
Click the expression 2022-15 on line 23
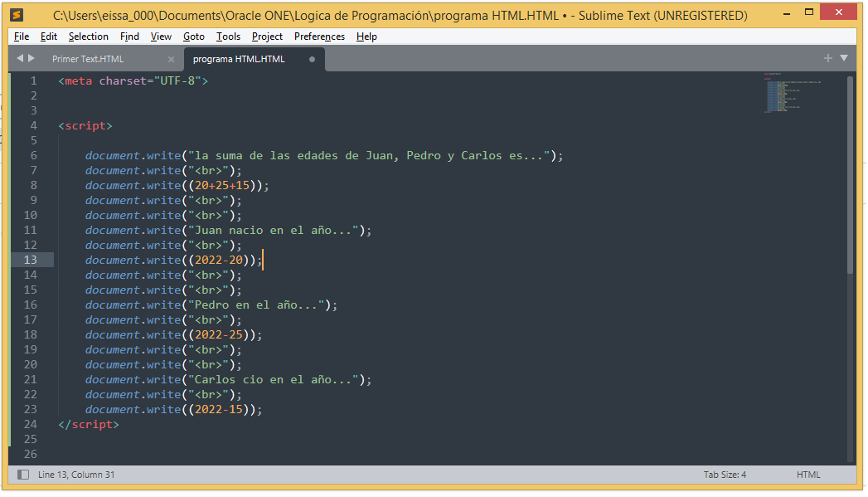[219, 409]
